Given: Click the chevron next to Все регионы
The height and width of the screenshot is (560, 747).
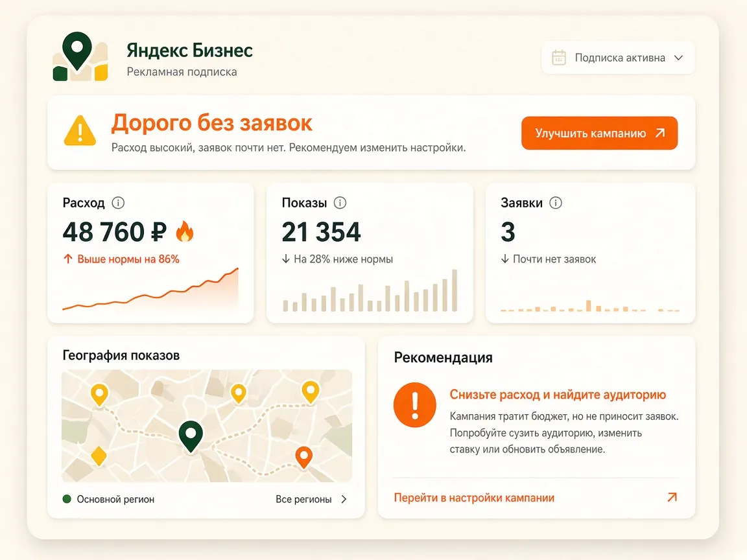Looking at the screenshot, I should [x=344, y=499].
